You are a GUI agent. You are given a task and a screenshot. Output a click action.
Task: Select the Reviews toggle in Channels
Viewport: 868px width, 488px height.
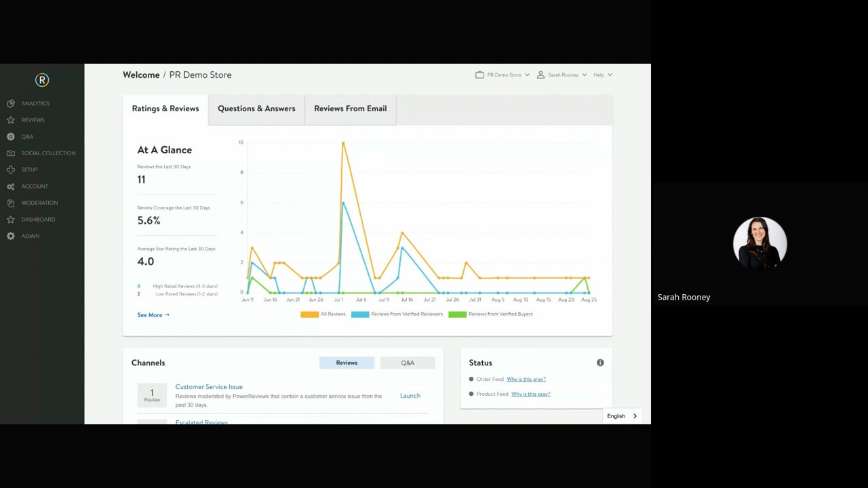tap(347, 363)
